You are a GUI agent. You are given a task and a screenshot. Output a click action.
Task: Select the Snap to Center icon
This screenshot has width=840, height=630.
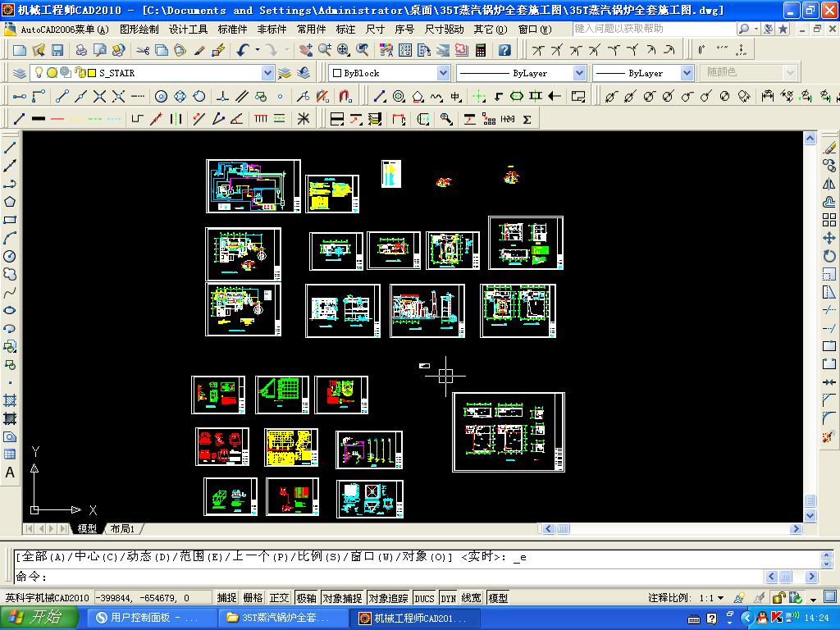click(x=162, y=97)
